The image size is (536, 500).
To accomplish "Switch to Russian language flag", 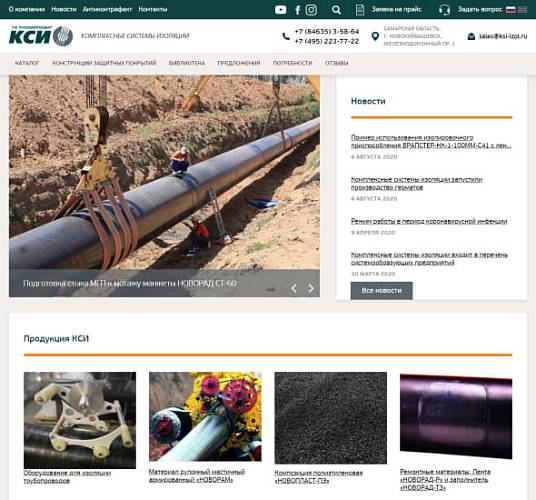I will pyautogui.click(x=510, y=10).
